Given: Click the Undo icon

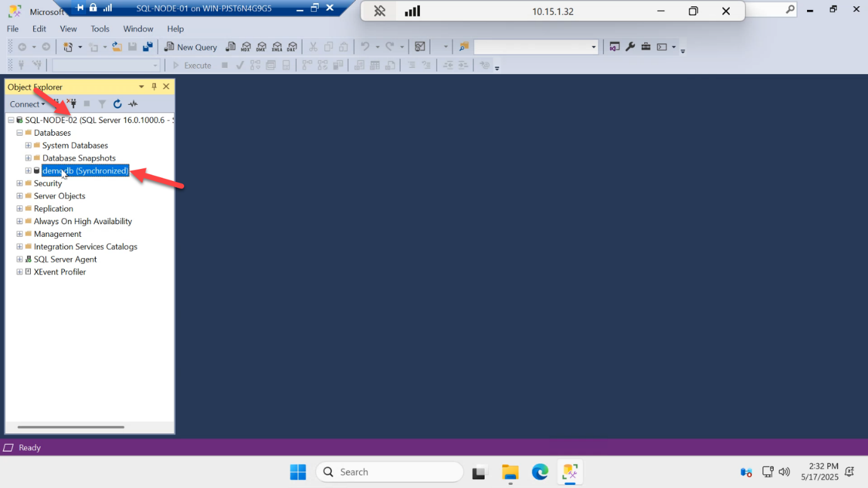Looking at the screenshot, I should pos(365,47).
